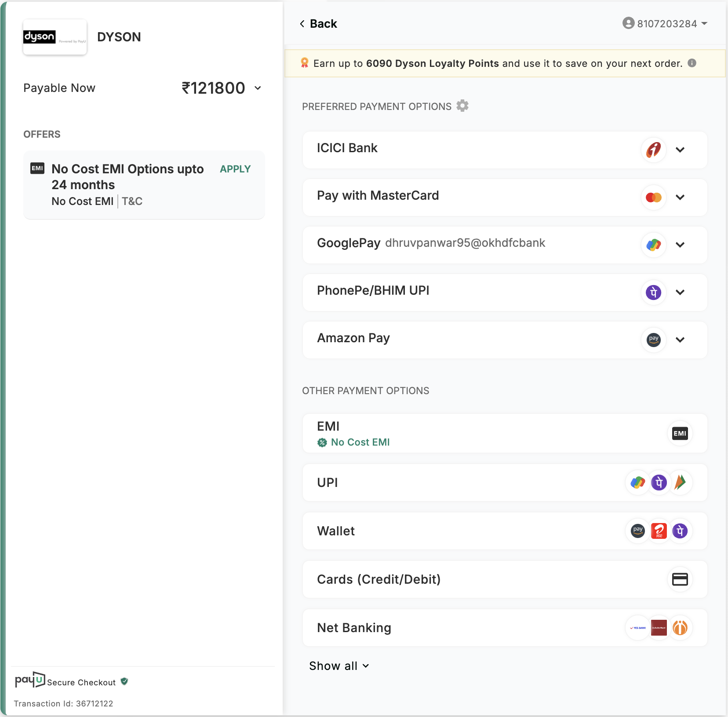
Task: Click the credit card icon
Action: click(x=680, y=579)
